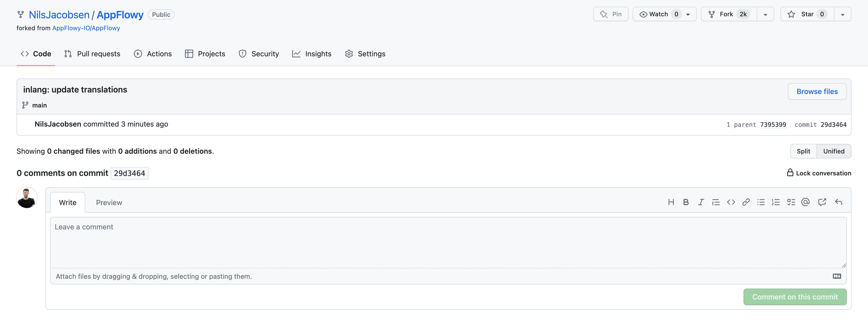Image resolution: width=868 pixels, height=325 pixels.
Task: Open the Fork options dropdown
Action: click(x=765, y=14)
